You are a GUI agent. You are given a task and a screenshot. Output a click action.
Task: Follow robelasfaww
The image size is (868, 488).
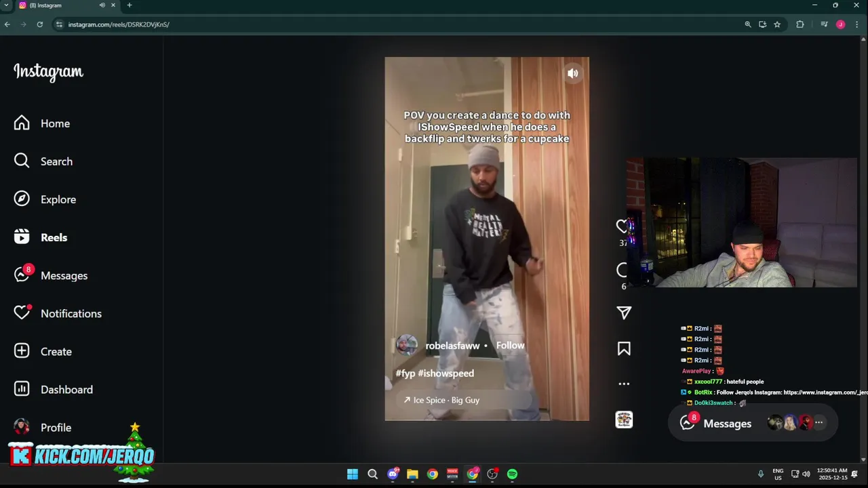coord(511,345)
